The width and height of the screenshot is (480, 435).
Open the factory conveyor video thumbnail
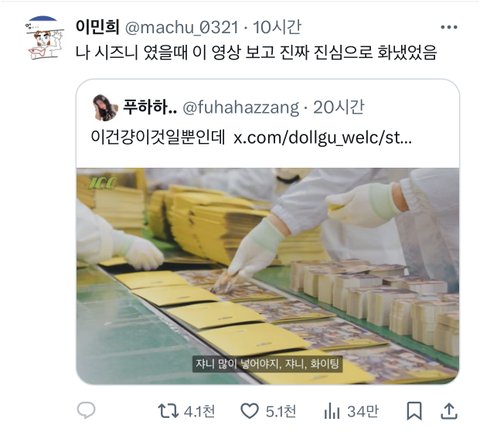click(268, 276)
